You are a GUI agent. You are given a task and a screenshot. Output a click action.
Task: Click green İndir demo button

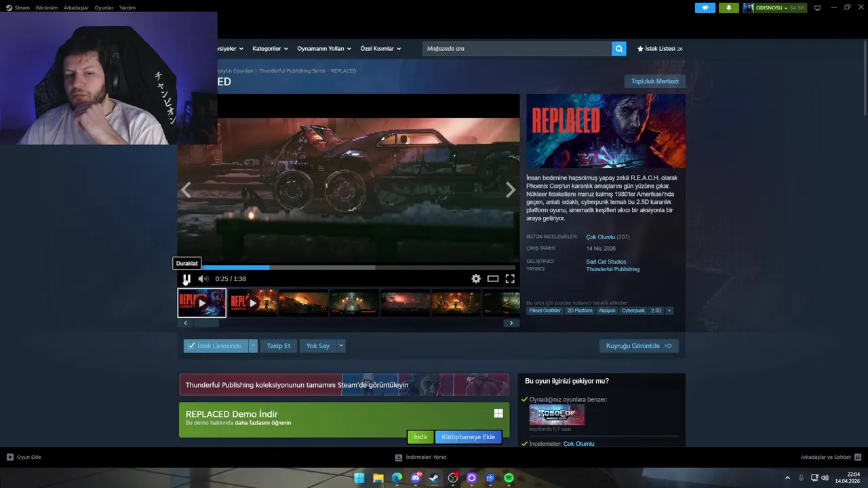[420, 437]
